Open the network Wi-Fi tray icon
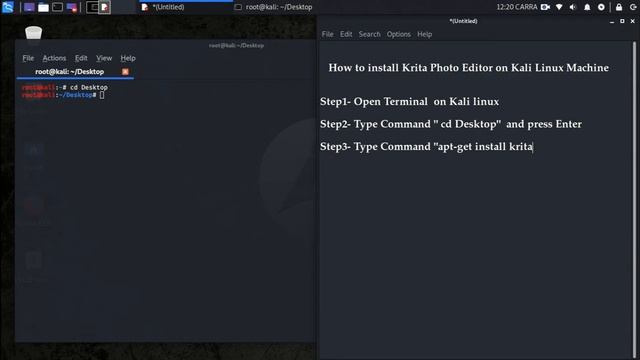Image resolution: width=640 pixels, height=360 pixels. (x=559, y=7)
